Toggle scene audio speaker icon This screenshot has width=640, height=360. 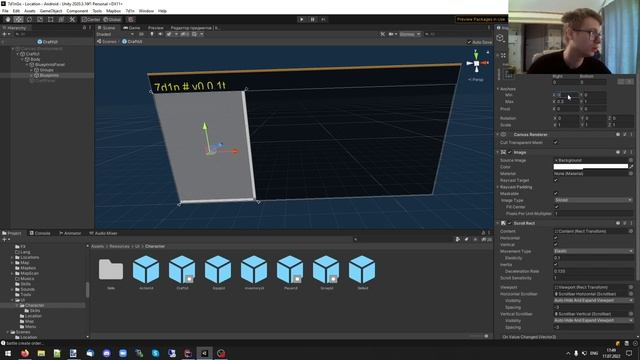click(x=160, y=34)
